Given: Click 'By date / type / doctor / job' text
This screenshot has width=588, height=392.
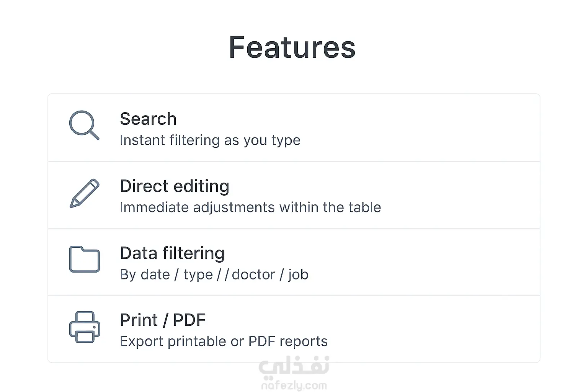Looking at the screenshot, I should 214,275.
